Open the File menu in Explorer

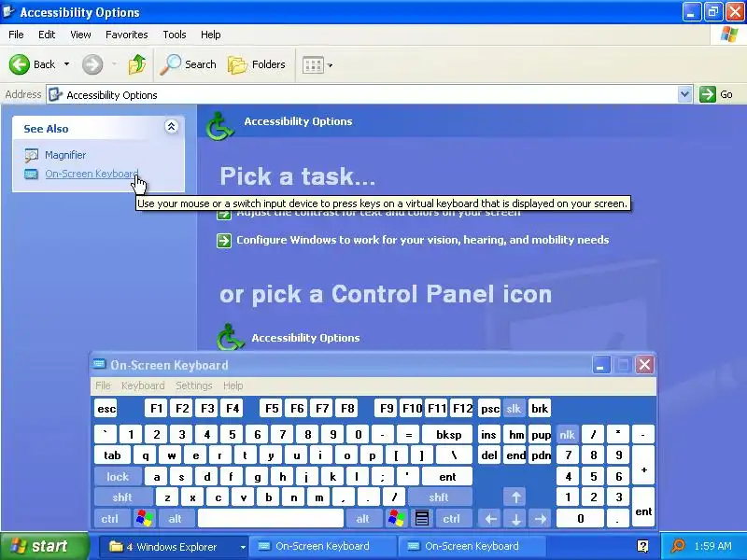pos(16,35)
